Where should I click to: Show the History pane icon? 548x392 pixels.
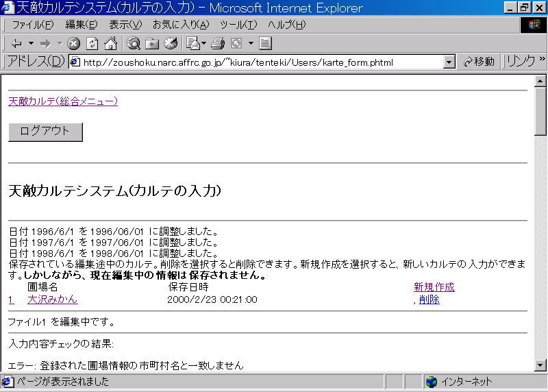point(170,43)
